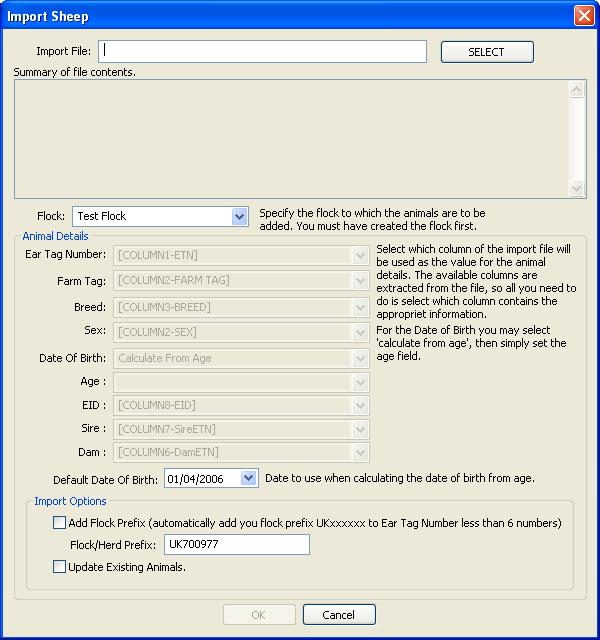600x640 pixels.
Task: Close the Import Sheep dialog
Action: (584, 16)
